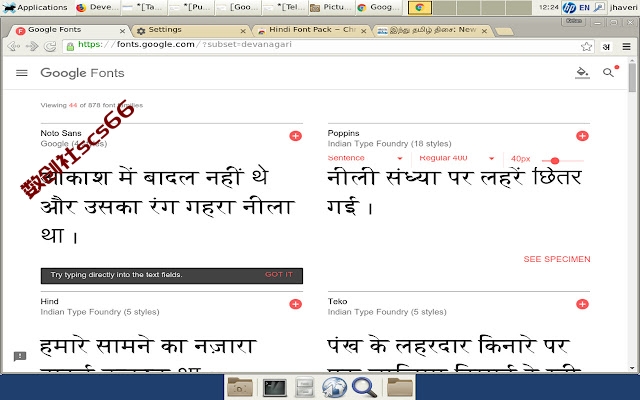Click the feedback icon at page bottom-left

click(x=20, y=356)
